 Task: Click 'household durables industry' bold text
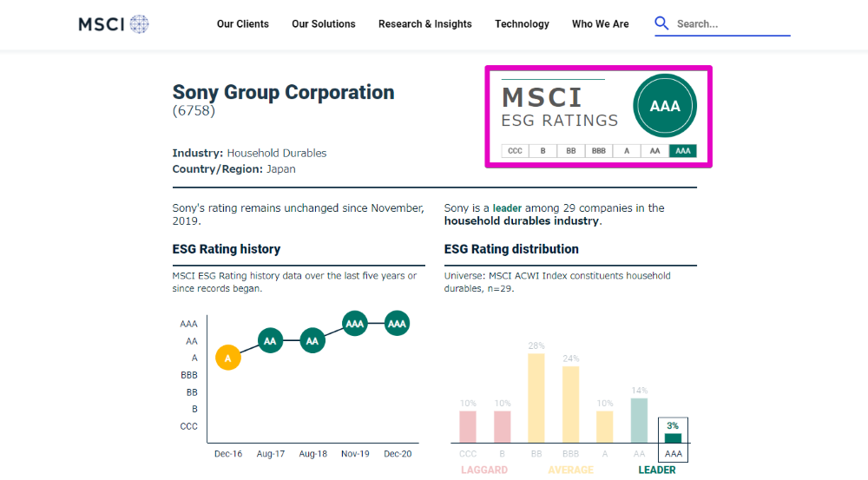tap(521, 220)
